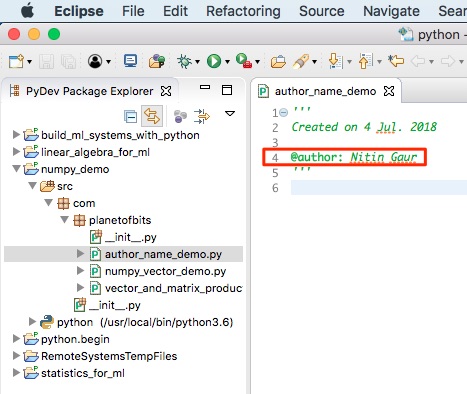
Task: Click the green Run button
Action: [x=214, y=61]
